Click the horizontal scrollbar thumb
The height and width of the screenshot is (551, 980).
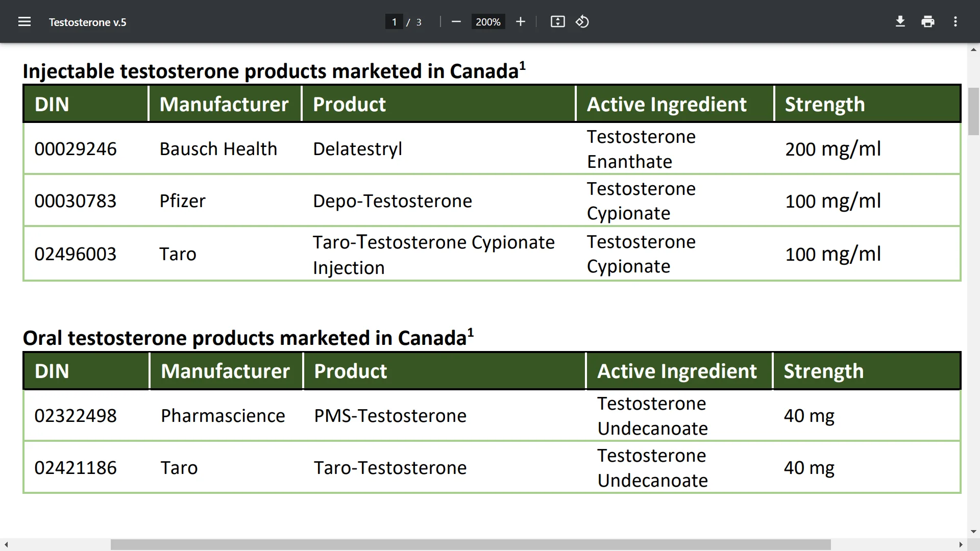point(471,545)
